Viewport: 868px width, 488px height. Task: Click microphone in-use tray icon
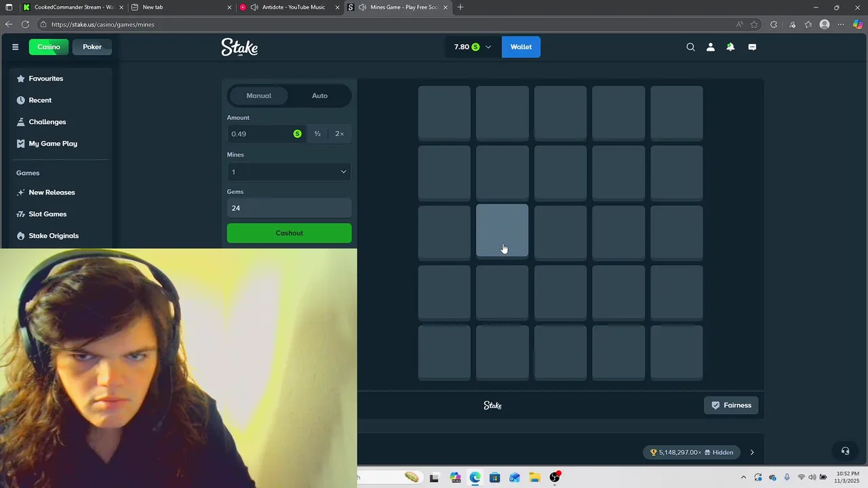click(787, 478)
